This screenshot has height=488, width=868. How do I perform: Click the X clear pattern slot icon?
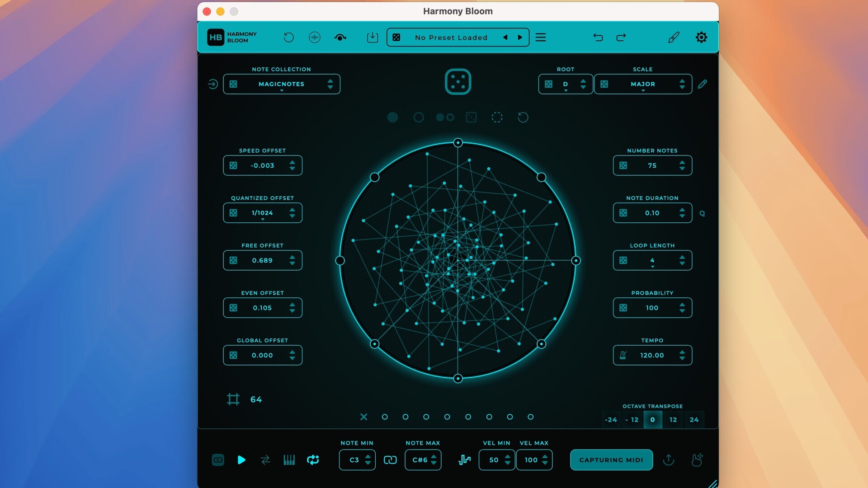pyautogui.click(x=364, y=417)
